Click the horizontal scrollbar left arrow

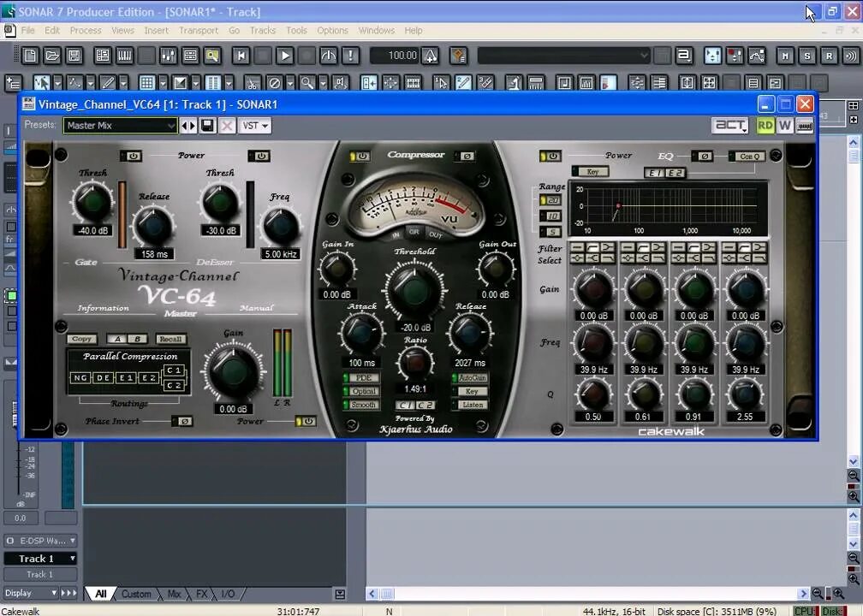[372, 594]
